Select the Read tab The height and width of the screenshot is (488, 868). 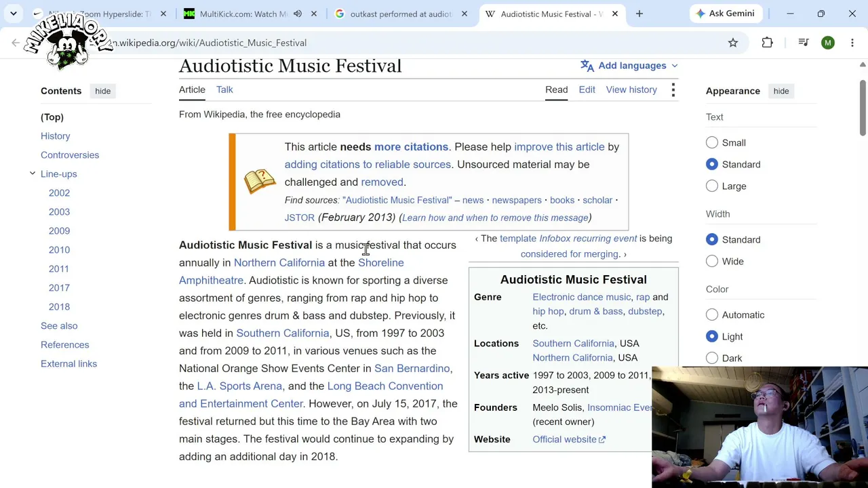pyautogui.click(x=556, y=89)
